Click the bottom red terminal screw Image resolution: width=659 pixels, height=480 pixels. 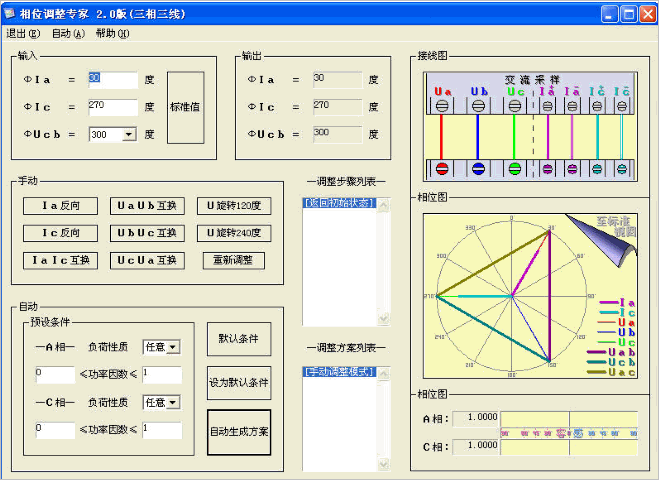442,169
